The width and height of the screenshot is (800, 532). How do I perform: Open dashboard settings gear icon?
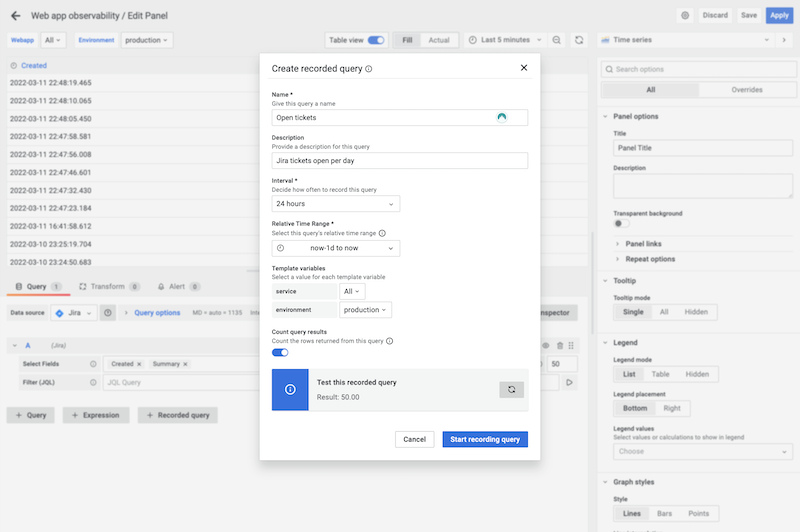point(685,15)
